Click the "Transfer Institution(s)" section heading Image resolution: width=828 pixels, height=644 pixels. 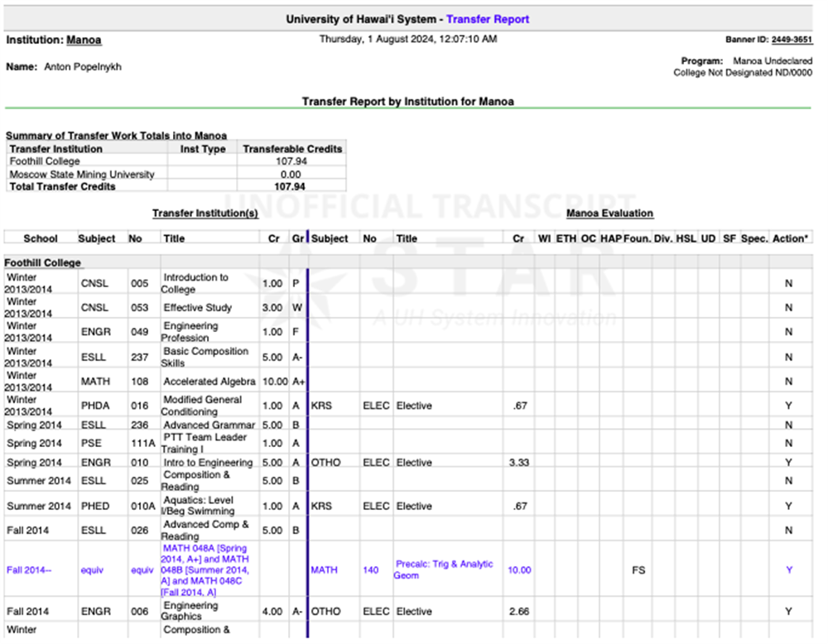[205, 214]
